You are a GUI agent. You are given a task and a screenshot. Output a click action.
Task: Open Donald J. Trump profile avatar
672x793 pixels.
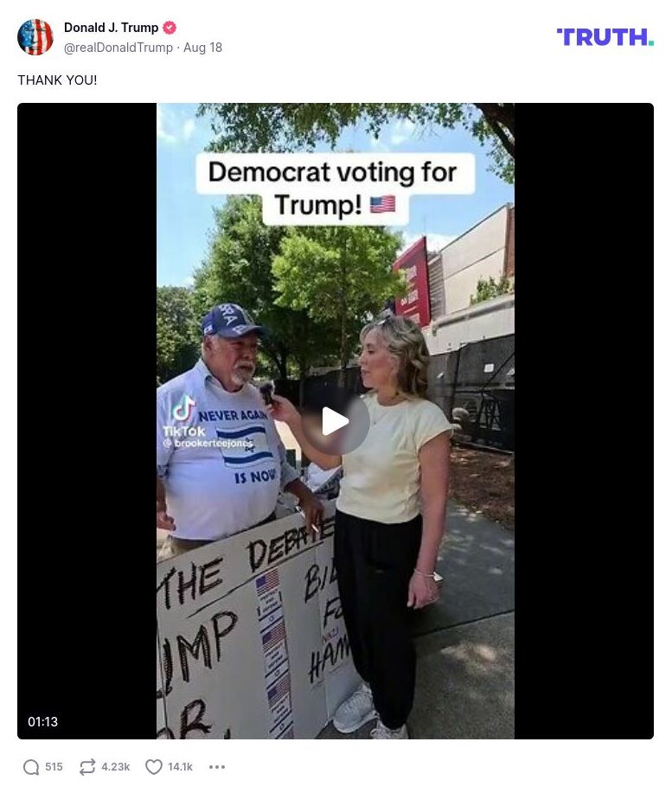coord(35,37)
